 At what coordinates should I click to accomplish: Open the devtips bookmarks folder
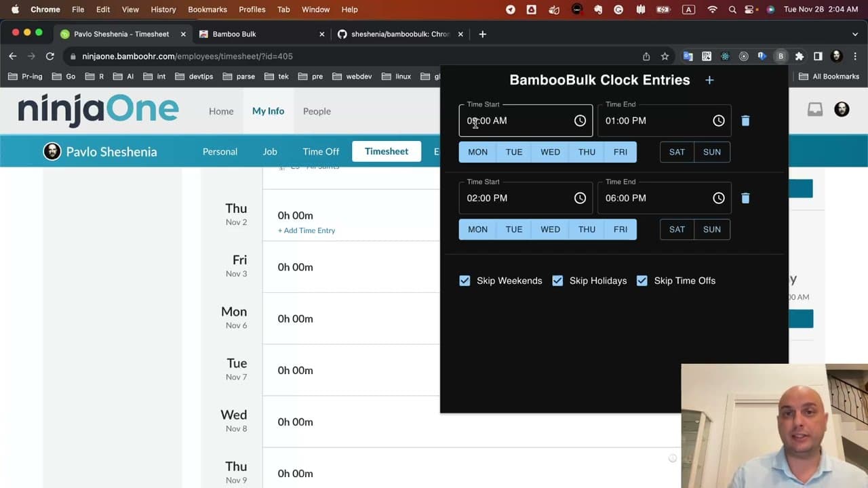[x=195, y=77]
